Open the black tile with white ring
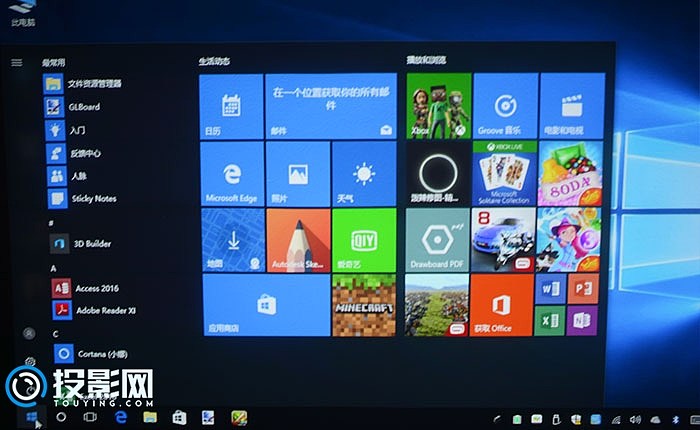This screenshot has width=700, height=430. pos(438,173)
